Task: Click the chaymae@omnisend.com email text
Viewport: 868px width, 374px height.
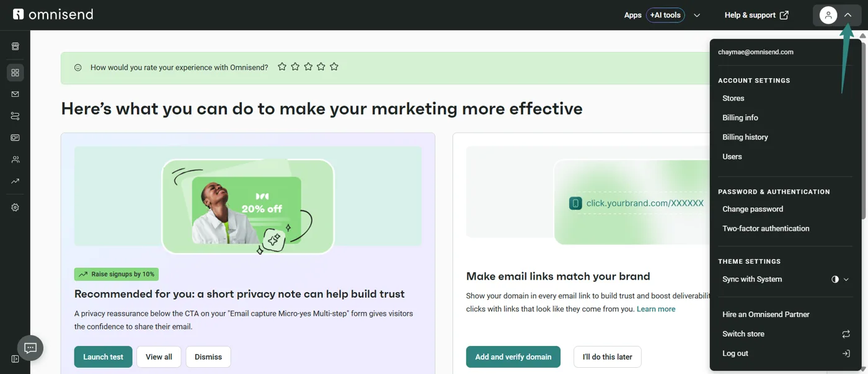Action: pos(756,52)
